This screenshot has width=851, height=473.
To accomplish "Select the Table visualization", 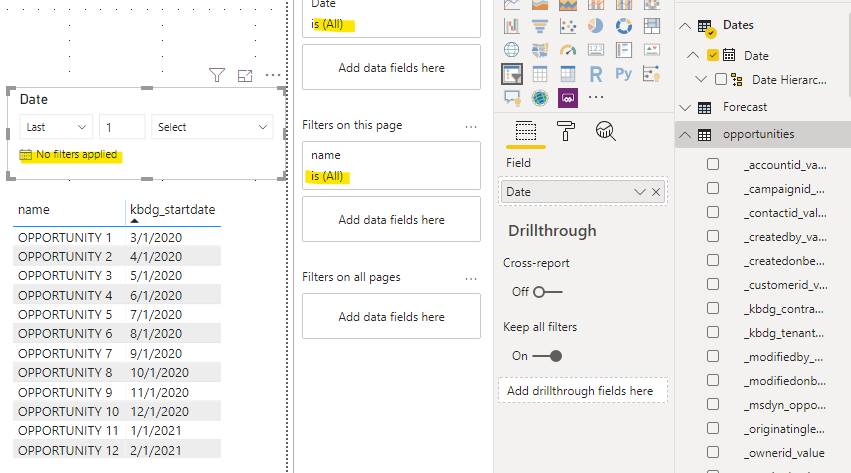I will pos(539,74).
